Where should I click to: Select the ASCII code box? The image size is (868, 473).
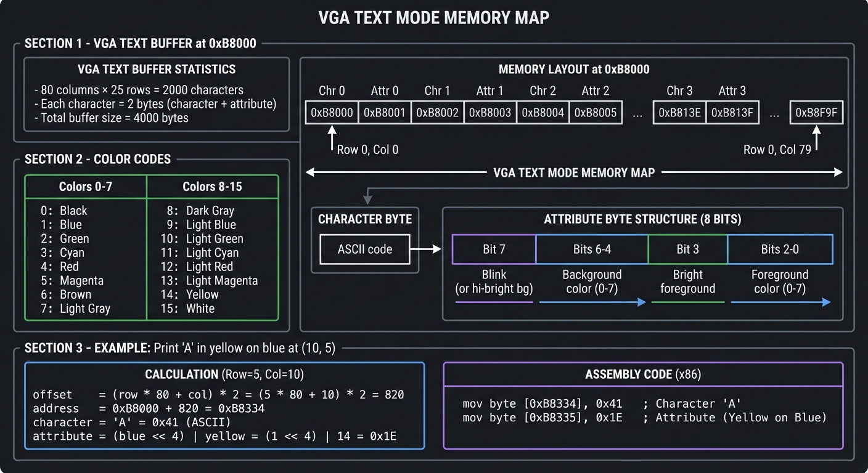click(x=364, y=249)
